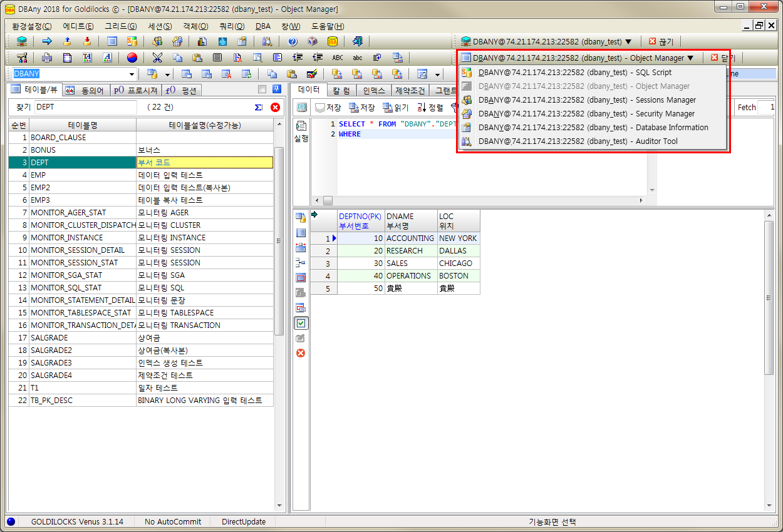The height and width of the screenshot is (532, 783).
Task: Select the EMP table row
Action: [141, 175]
